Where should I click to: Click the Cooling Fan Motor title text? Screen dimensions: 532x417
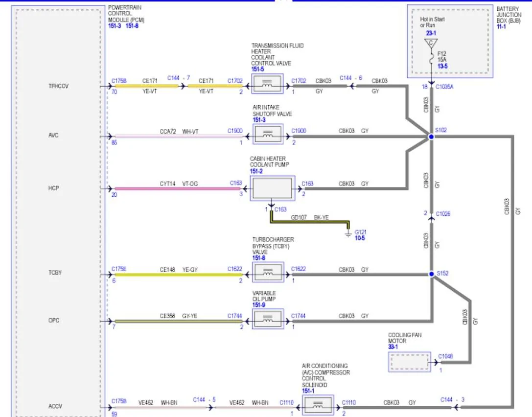tap(405, 338)
